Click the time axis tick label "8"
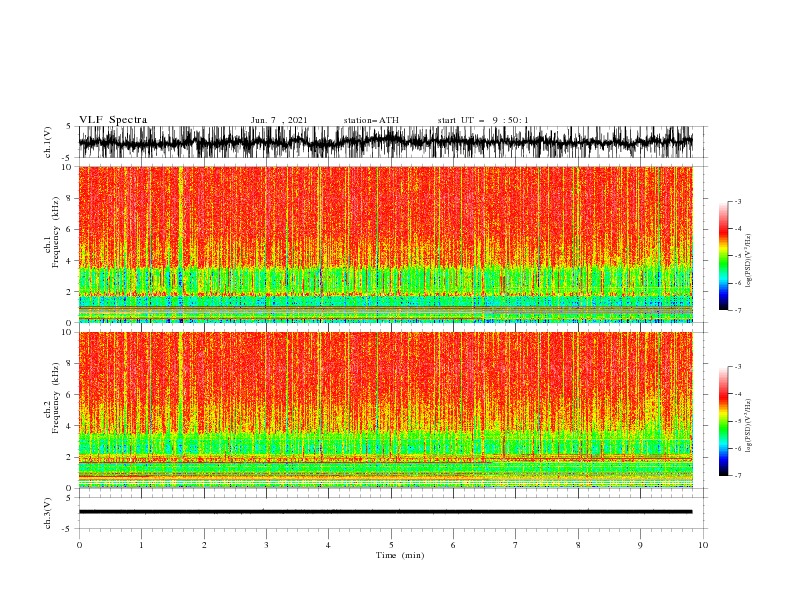This screenshot has width=792, height=612. point(578,545)
